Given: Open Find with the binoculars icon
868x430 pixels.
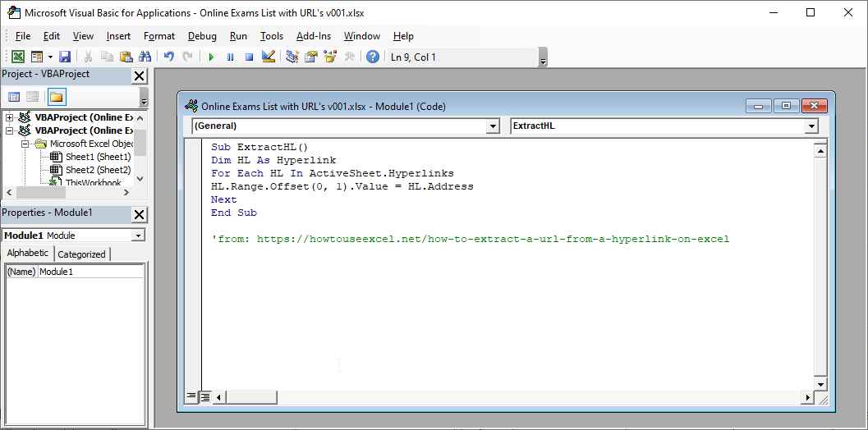Looking at the screenshot, I should coord(145,57).
